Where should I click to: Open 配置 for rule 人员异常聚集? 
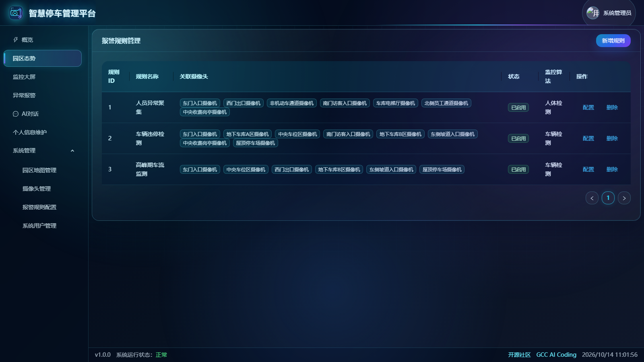(x=588, y=107)
